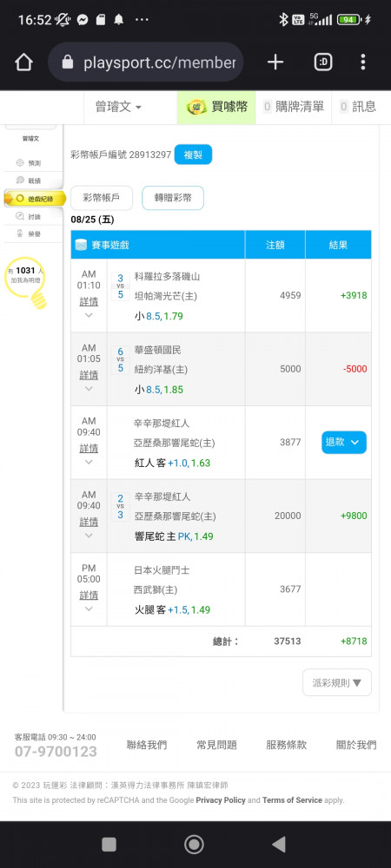391x868 pixels.
Task: Click the 買噱幣 coin icon
Action: pyautogui.click(x=196, y=108)
